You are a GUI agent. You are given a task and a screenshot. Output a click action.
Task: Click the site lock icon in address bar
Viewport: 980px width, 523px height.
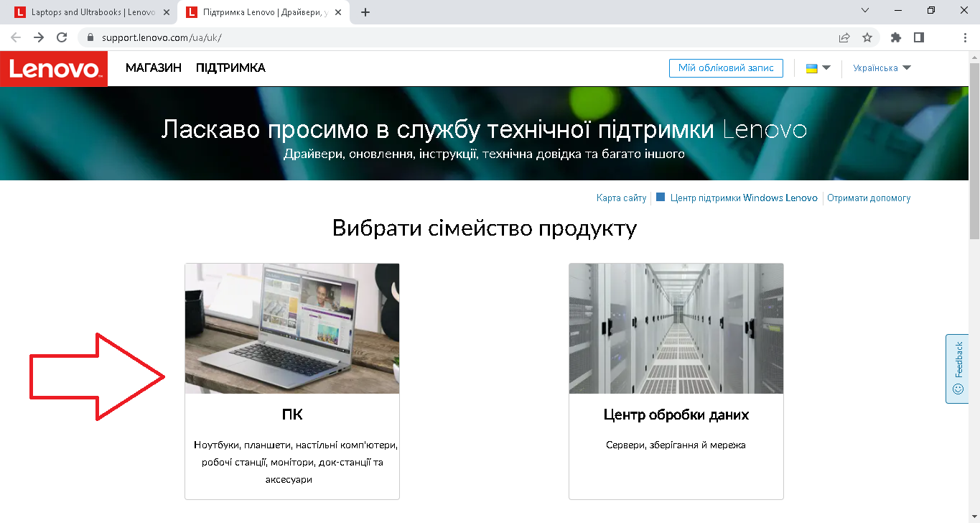[90, 37]
